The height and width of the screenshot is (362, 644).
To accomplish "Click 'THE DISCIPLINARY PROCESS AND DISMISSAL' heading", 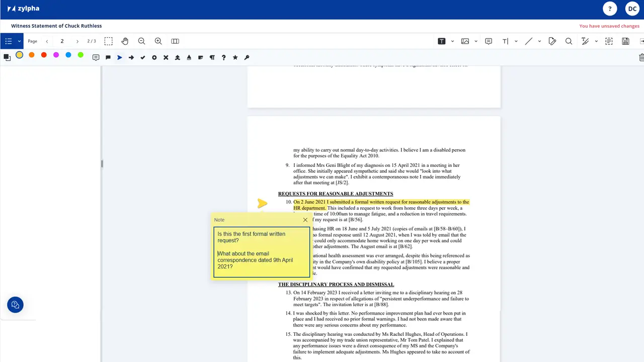I will coord(336,285).
